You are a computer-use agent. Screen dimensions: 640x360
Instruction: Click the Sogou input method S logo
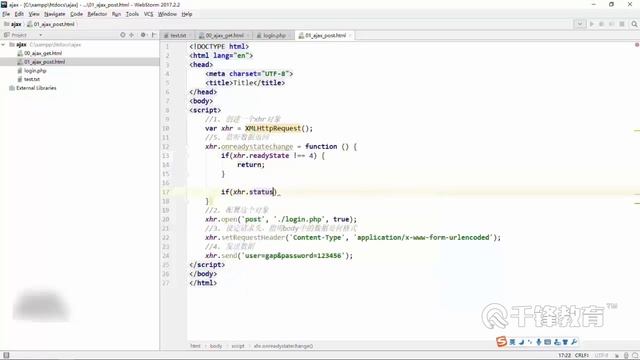501,342
